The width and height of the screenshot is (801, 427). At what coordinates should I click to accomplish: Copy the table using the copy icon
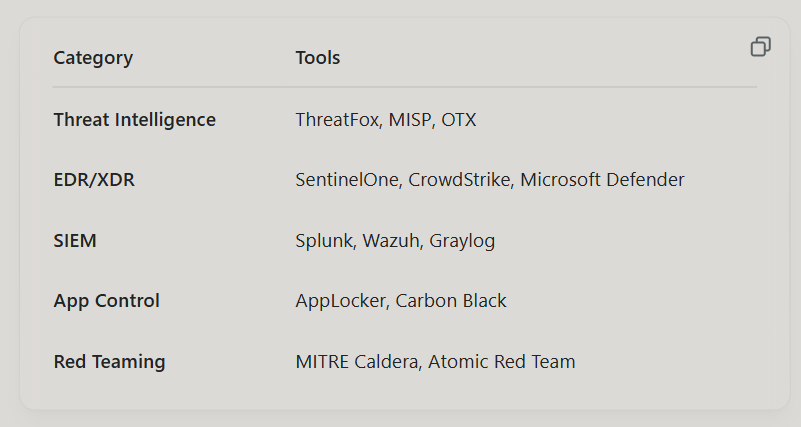pos(761,46)
